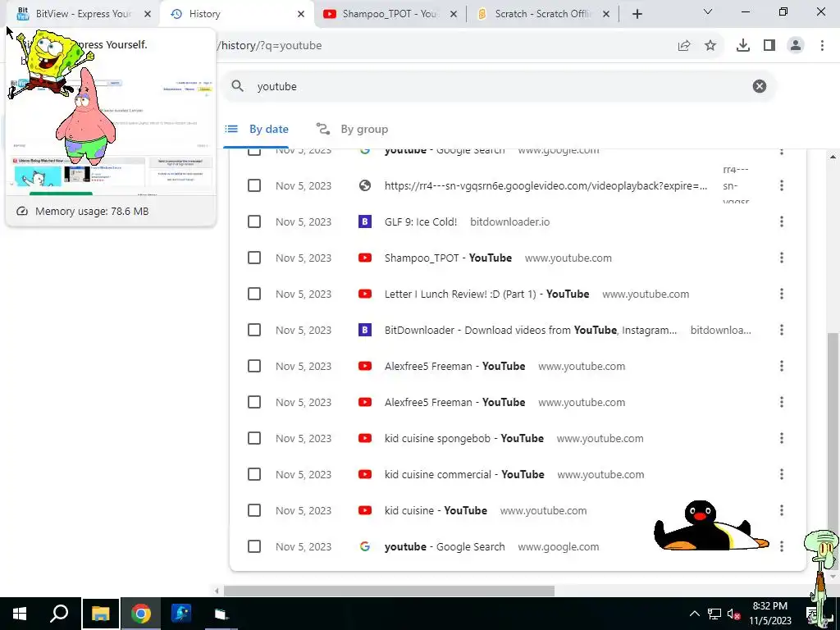The image size is (840, 630).
Task: Open the kid cuisine commercial - YouTube link
Action: click(x=464, y=475)
